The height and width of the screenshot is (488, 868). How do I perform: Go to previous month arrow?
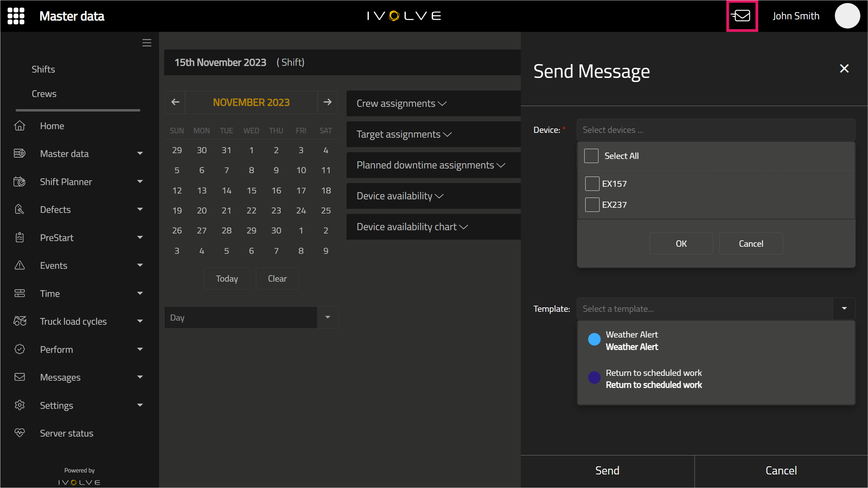click(175, 102)
